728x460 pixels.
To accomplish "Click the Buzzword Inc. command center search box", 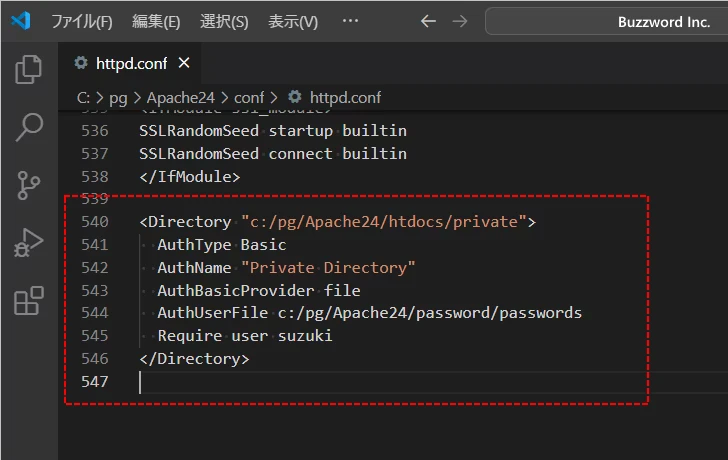I will click(x=606, y=21).
